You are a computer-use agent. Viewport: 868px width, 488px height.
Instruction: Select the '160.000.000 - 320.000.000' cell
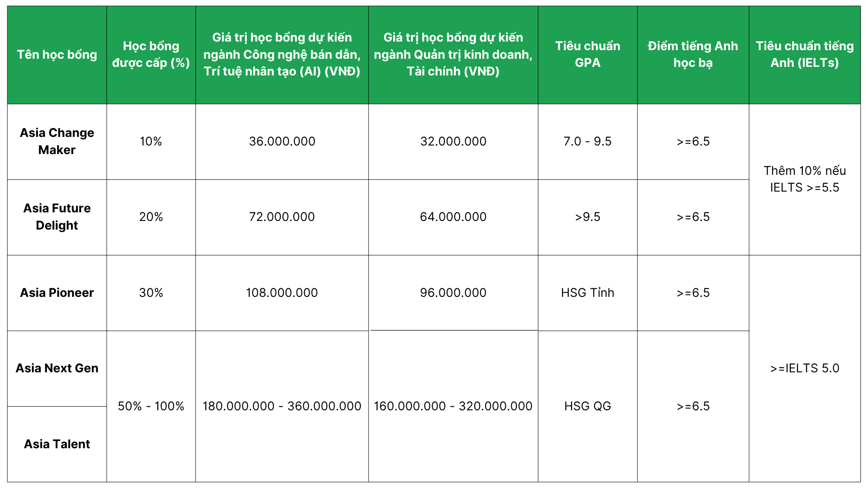(x=453, y=406)
